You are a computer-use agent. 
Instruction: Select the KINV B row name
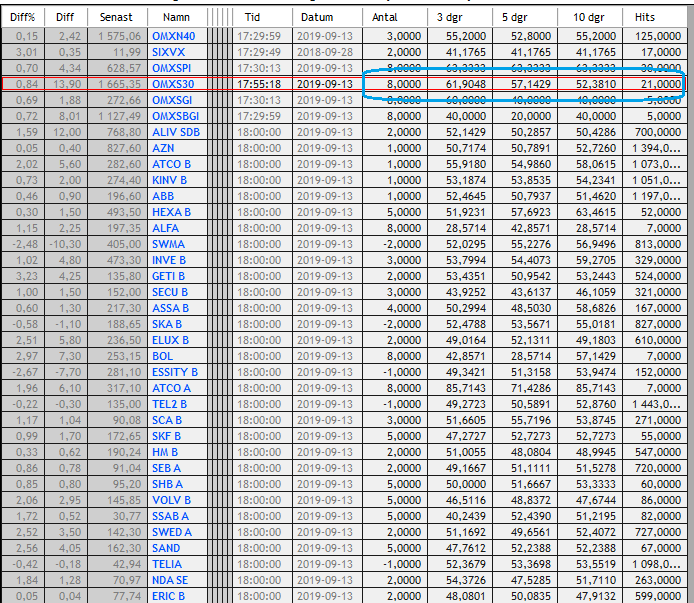pyautogui.click(x=170, y=180)
